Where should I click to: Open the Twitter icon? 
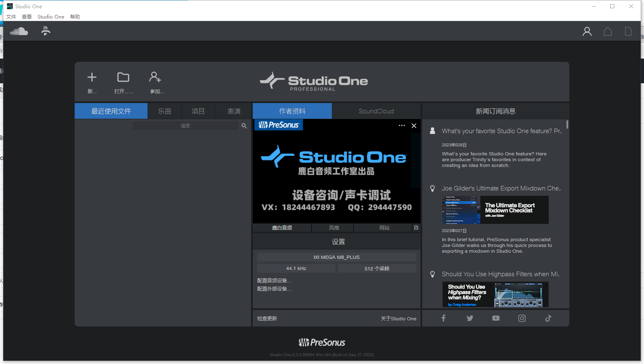(x=470, y=318)
